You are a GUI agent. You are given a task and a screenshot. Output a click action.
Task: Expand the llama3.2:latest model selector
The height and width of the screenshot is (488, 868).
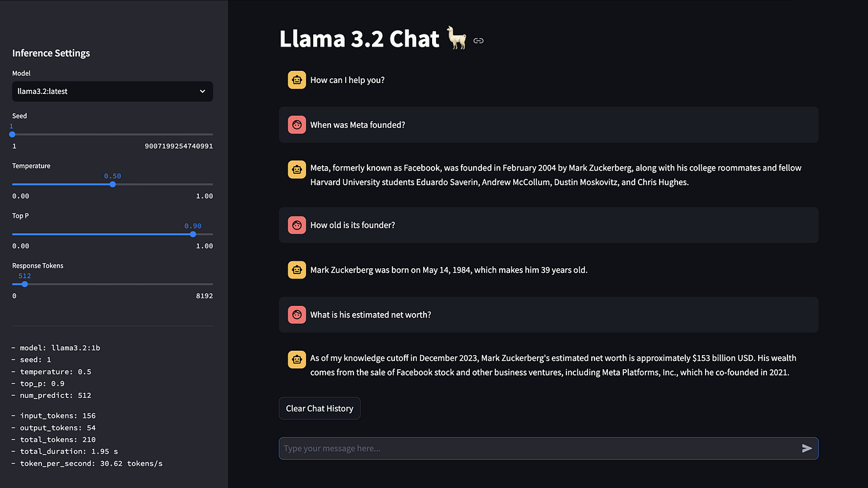112,91
